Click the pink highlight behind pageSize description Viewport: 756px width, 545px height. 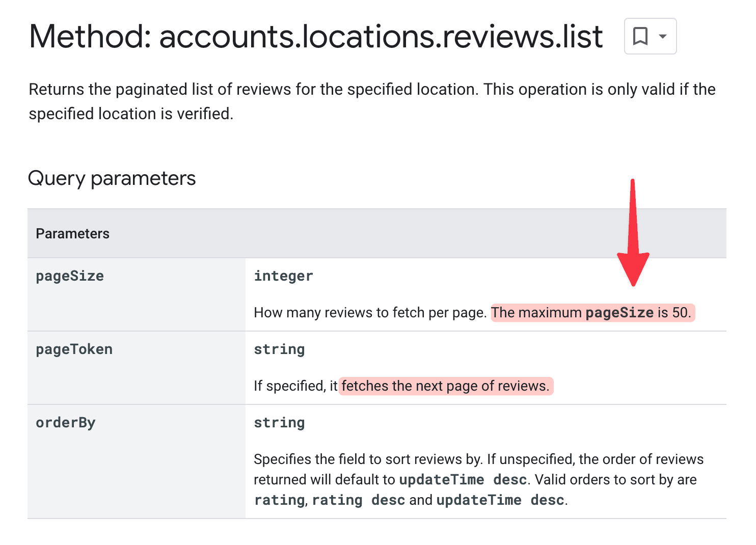[x=591, y=312]
